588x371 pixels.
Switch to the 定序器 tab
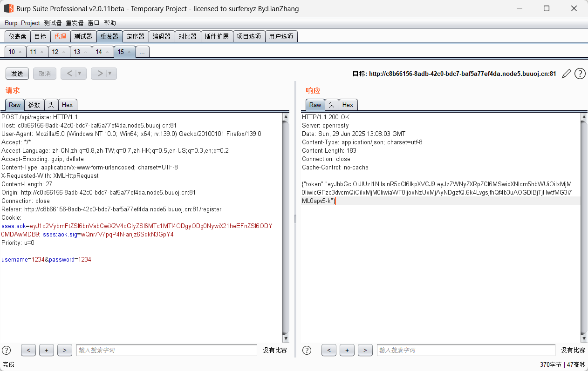point(136,36)
